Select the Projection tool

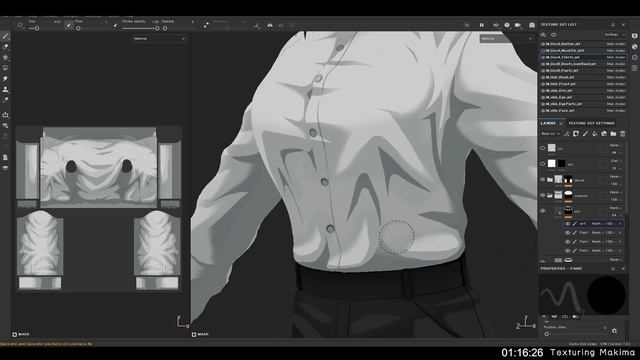5,58
